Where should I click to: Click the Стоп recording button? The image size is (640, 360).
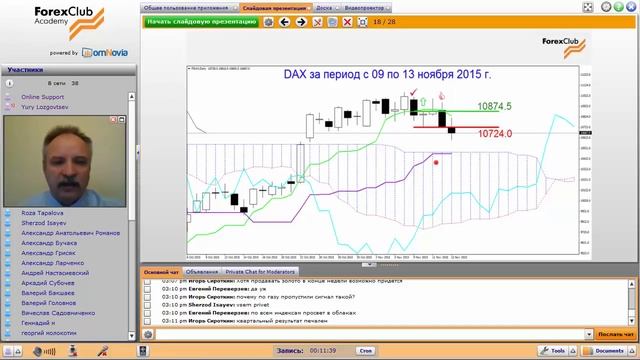click(365, 351)
